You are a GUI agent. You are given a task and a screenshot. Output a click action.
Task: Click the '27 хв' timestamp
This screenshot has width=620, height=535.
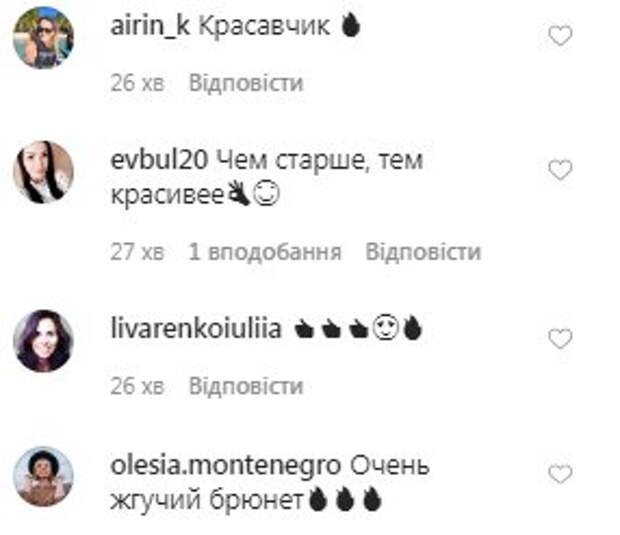pos(137,251)
